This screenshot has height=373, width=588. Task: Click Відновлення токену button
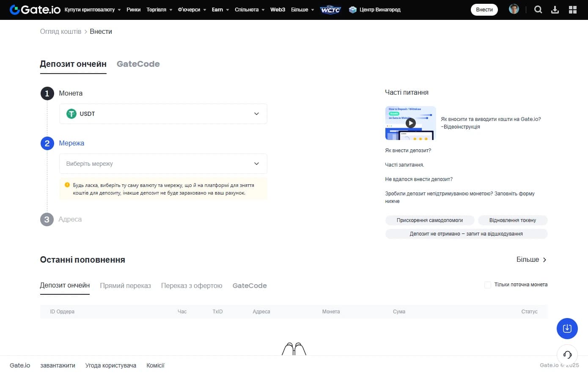pyautogui.click(x=513, y=220)
